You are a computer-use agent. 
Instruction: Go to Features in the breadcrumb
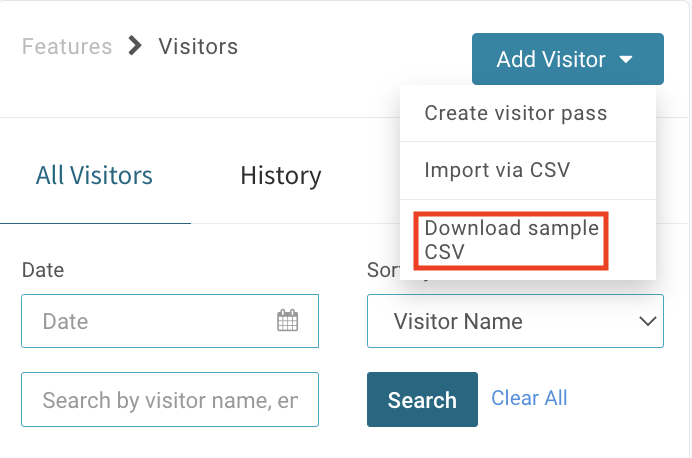point(67,46)
